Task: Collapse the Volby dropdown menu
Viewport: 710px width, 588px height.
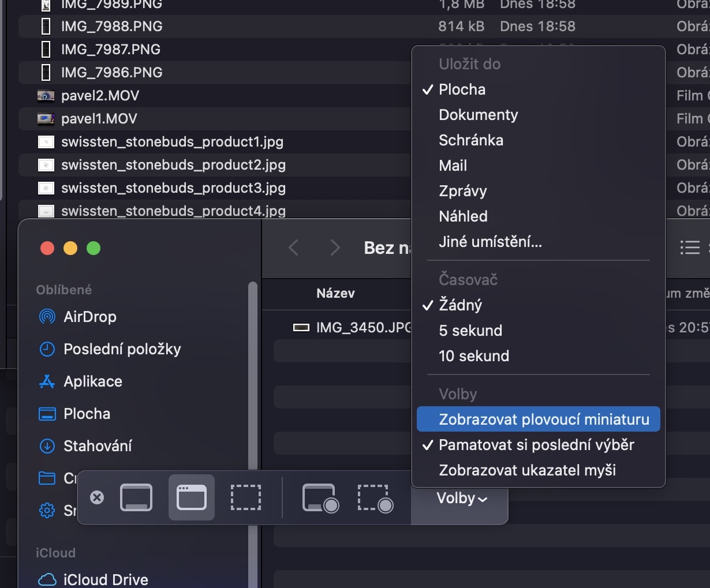Action: (461, 498)
